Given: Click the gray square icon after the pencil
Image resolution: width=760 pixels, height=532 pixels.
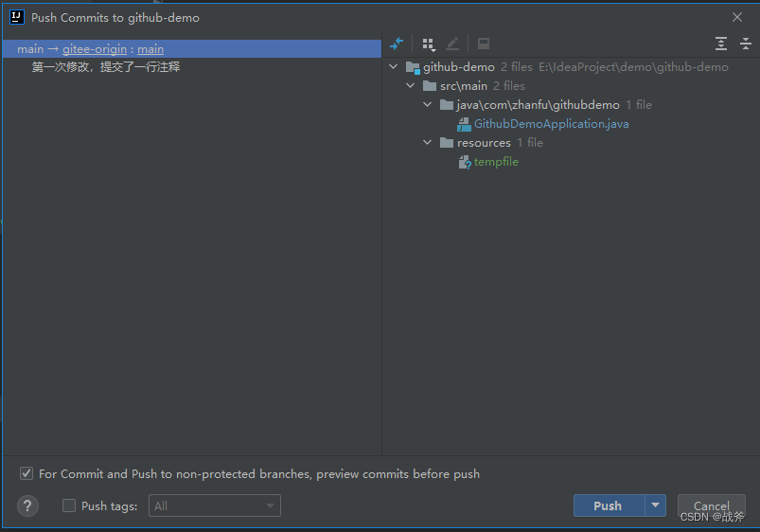Looking at the screenshot, I should point(484,44).
